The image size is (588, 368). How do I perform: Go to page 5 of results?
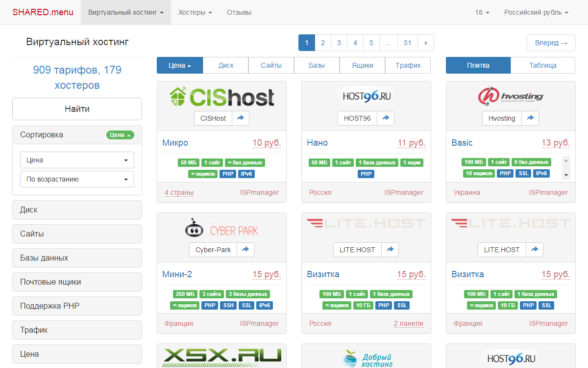[371, 43]
